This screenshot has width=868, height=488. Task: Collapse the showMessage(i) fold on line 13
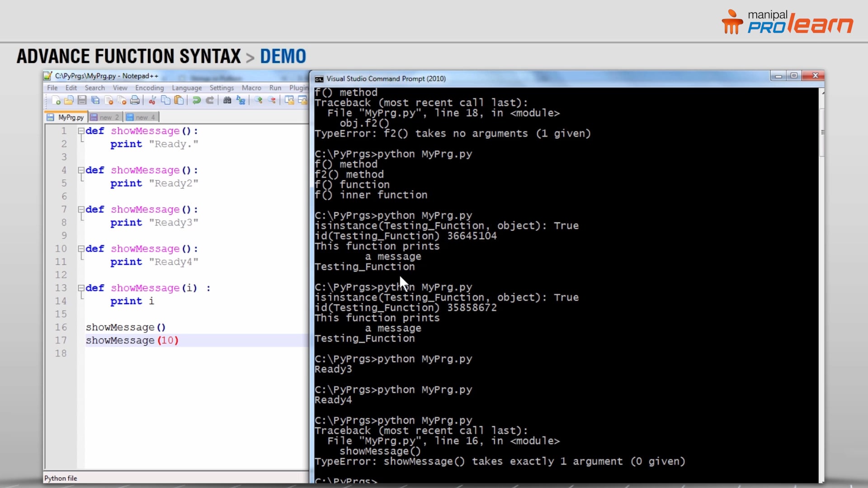pyautogui.click(x=80, y=288)
